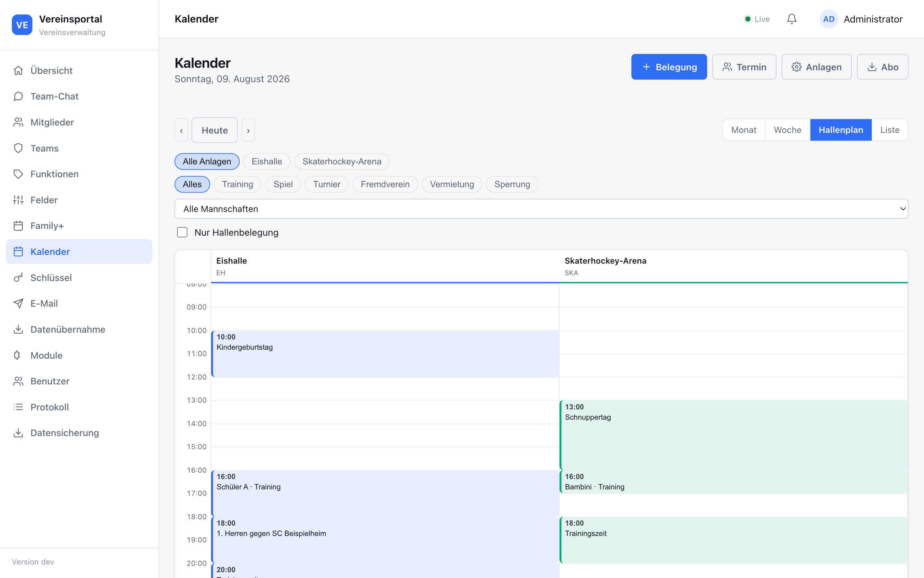
Task: Open notifications via the bell icon
Action: click(792, 19)
